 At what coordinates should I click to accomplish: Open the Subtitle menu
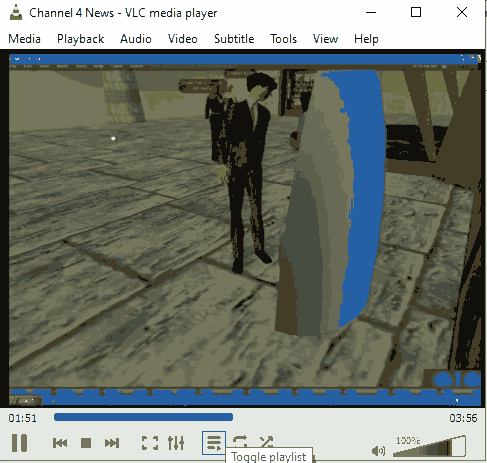(234, 39)
